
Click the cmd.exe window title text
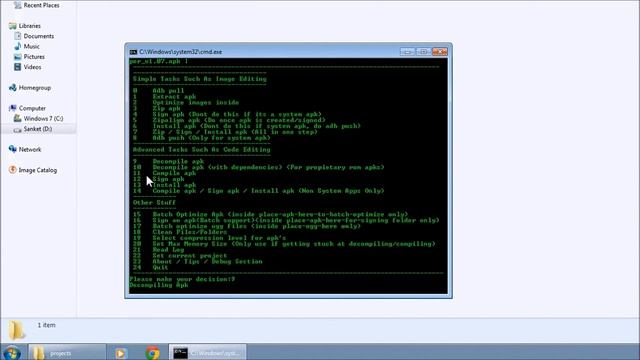180,52
